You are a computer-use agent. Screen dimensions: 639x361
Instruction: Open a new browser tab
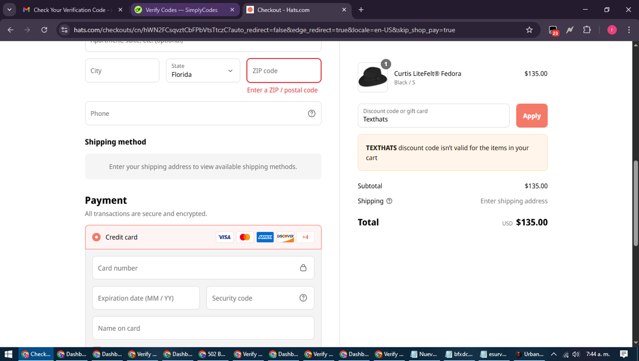point(361,9)
